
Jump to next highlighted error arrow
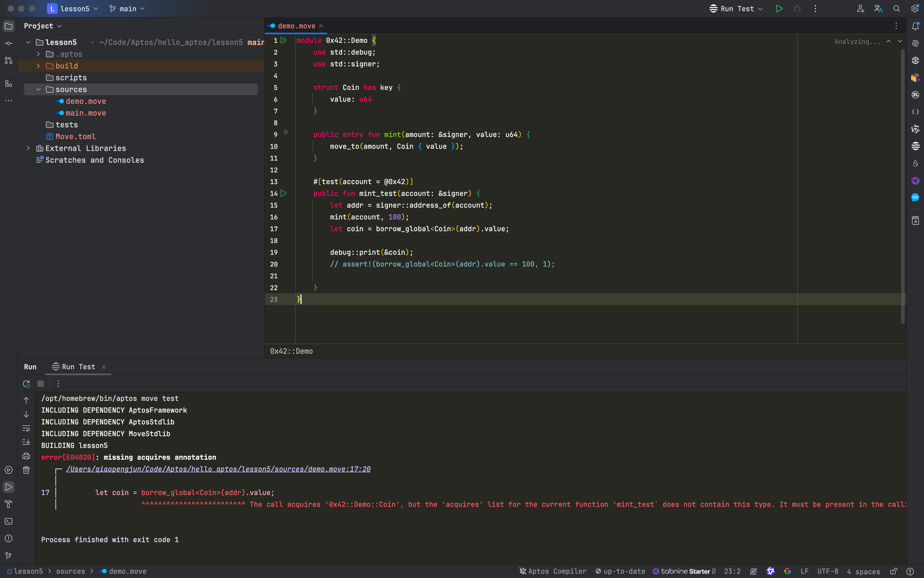[x=900, y=41]
